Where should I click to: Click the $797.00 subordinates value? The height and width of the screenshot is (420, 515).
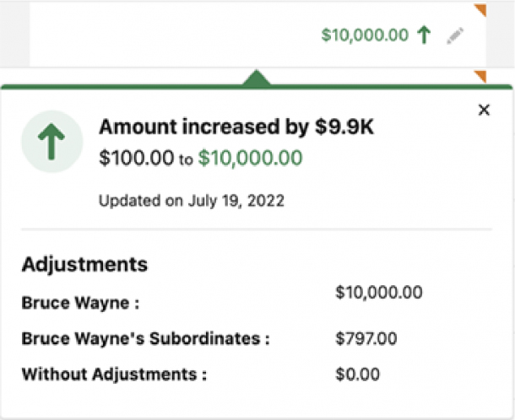point(366,338)
